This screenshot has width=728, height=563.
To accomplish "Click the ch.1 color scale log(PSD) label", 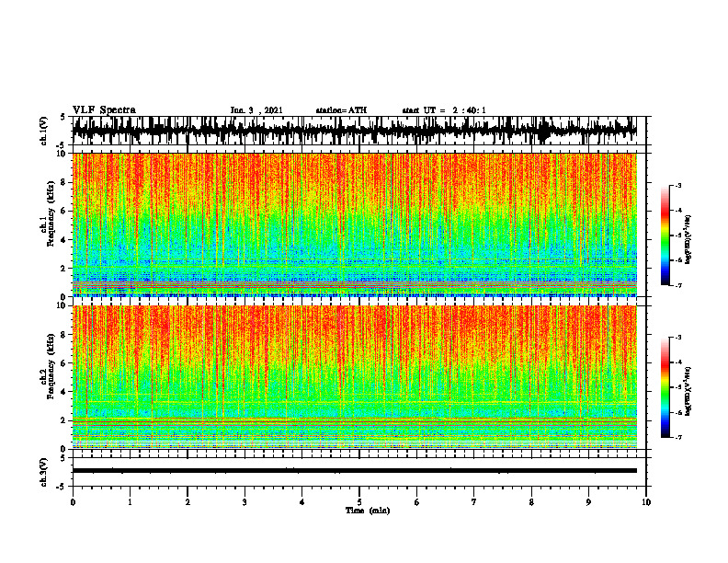I will [688, 240].
